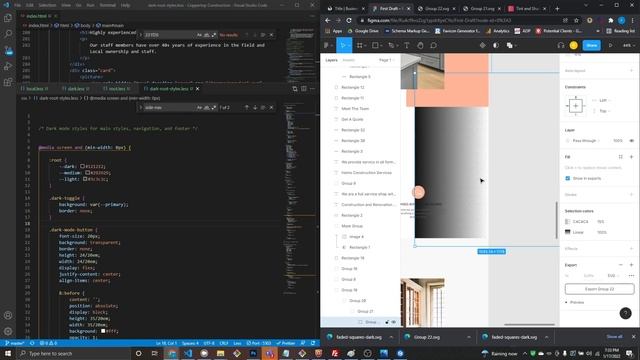Screen dimensions: 640x360
Task: Open Google Drive bookmark
Action: [363, 31]
